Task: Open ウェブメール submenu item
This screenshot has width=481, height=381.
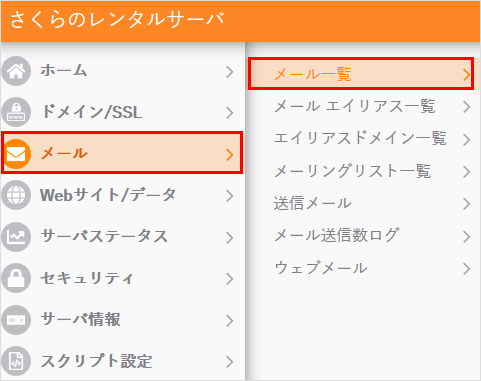Action: pyautogui.click(x=364, y=268)
